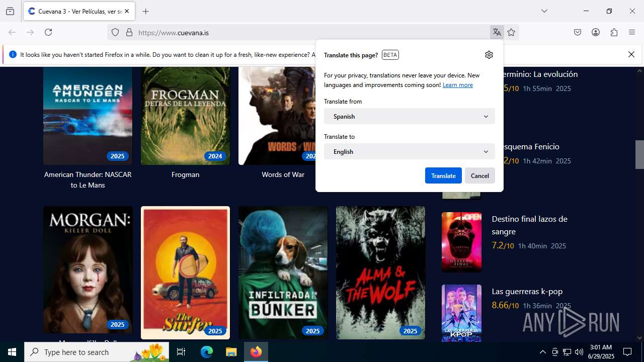
Task: Open Firefox application menu
Action: (632, 33)
